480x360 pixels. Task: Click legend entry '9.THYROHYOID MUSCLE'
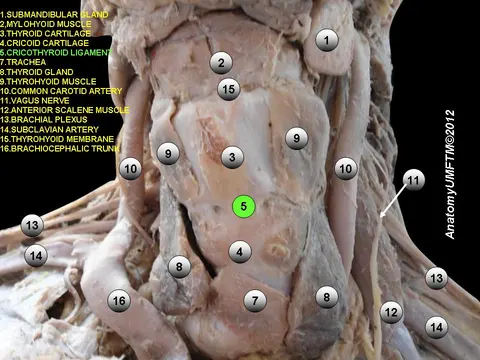click(48, 82)
